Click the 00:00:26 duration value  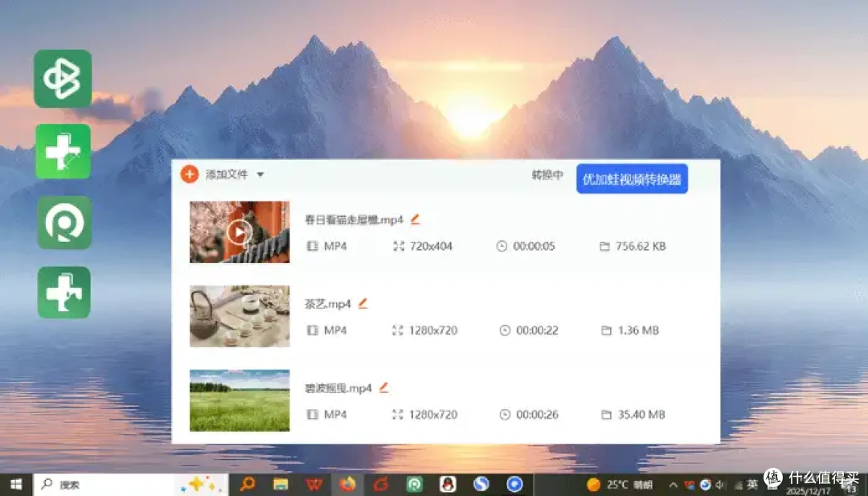[537, 415]
